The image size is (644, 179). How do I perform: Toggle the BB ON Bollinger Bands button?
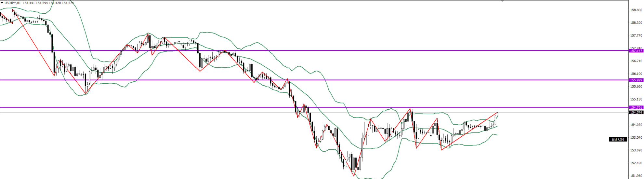click(618, 139)
